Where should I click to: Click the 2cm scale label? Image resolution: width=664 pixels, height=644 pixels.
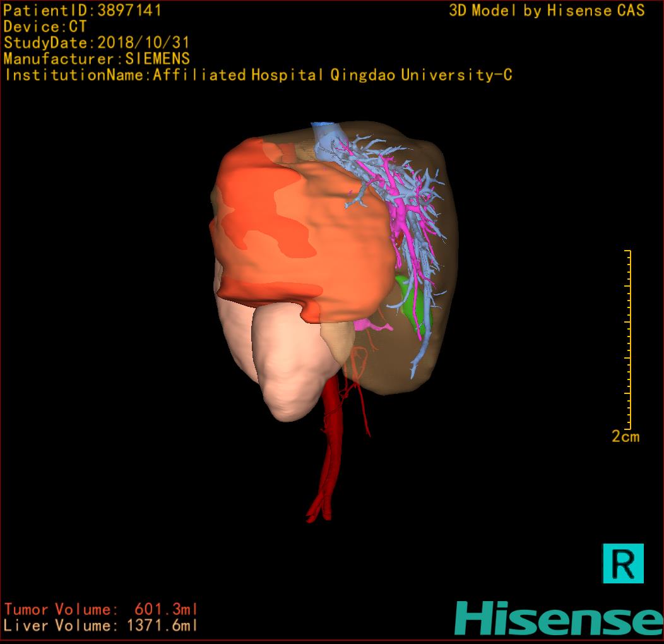(x=625, y=436)
